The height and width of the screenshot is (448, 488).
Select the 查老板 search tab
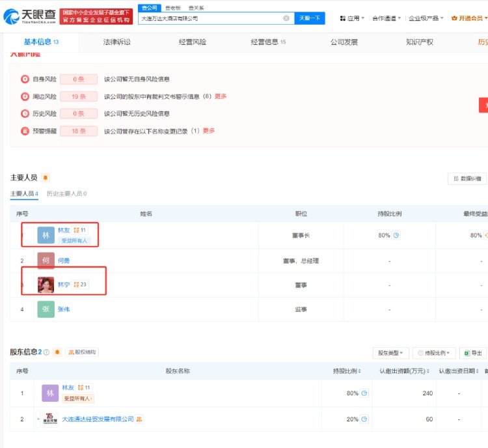172,8
